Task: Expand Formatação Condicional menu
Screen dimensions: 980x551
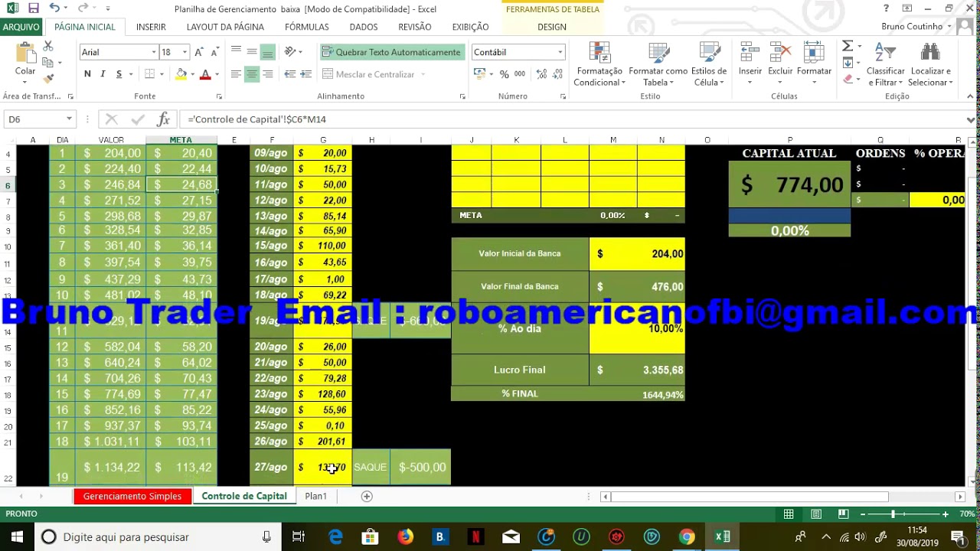Action: point(599,65)
